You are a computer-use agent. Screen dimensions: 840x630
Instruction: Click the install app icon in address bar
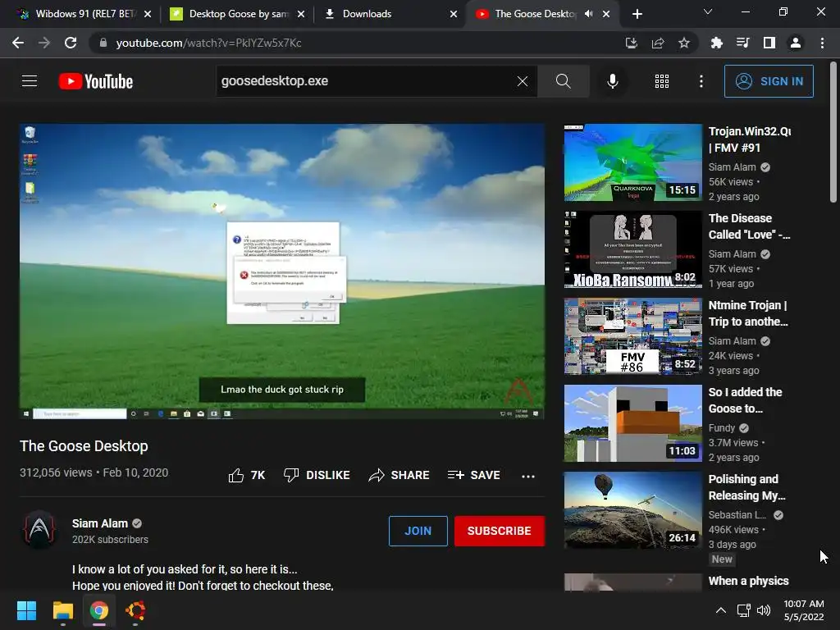[x=632, y=43]
